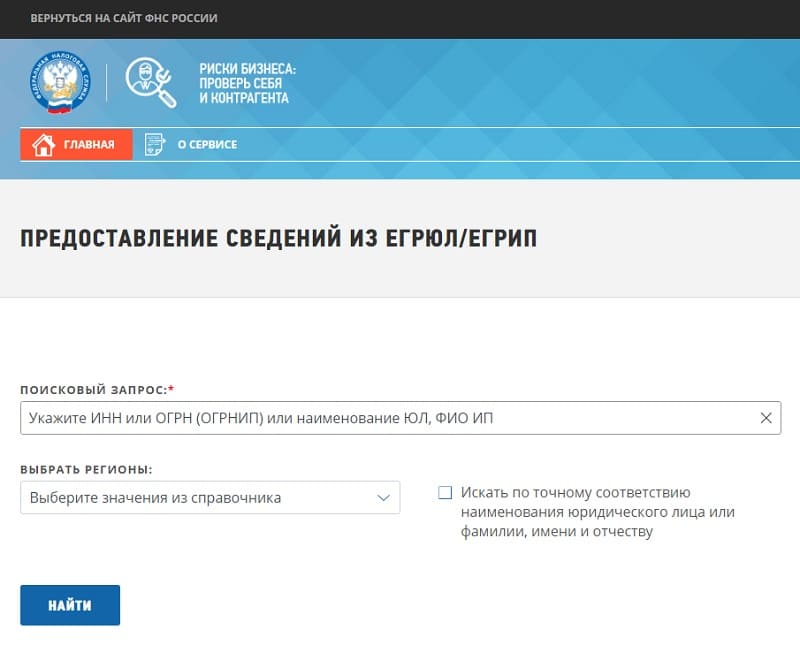Image resolution: width=800 pixels, height=660 pixels.
Task: Click the document icon beside О СЕРВИСЕ
Action: point(154,145)
